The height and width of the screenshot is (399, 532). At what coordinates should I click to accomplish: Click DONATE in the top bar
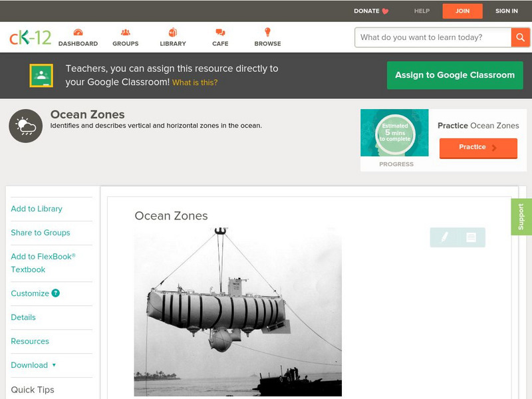tap(366, 11)
